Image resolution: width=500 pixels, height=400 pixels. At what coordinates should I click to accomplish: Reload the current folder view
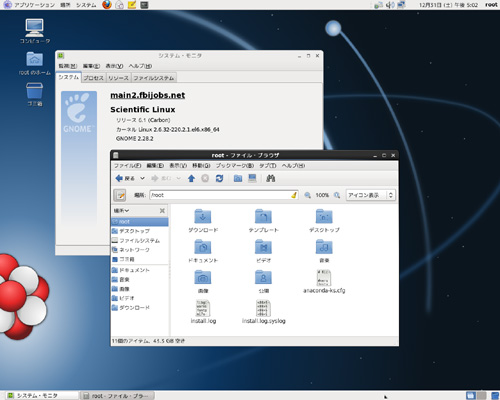[219, 178]
